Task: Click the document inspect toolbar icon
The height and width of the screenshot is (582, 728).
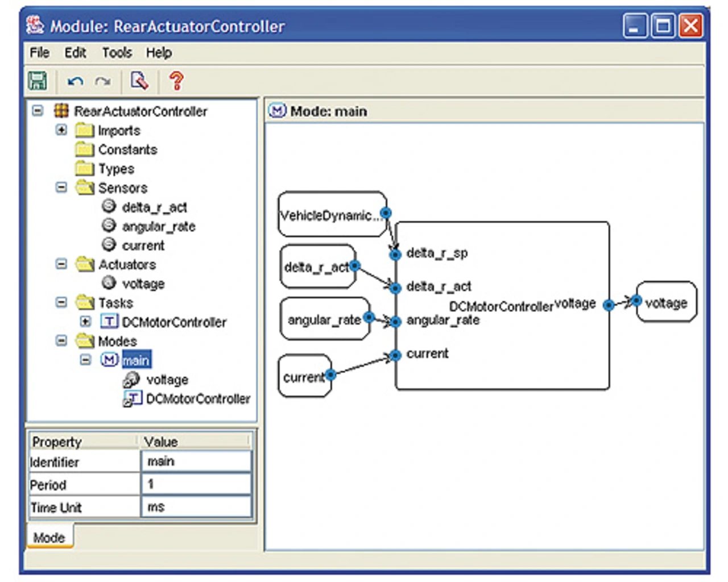Action: tap(139, 81)
